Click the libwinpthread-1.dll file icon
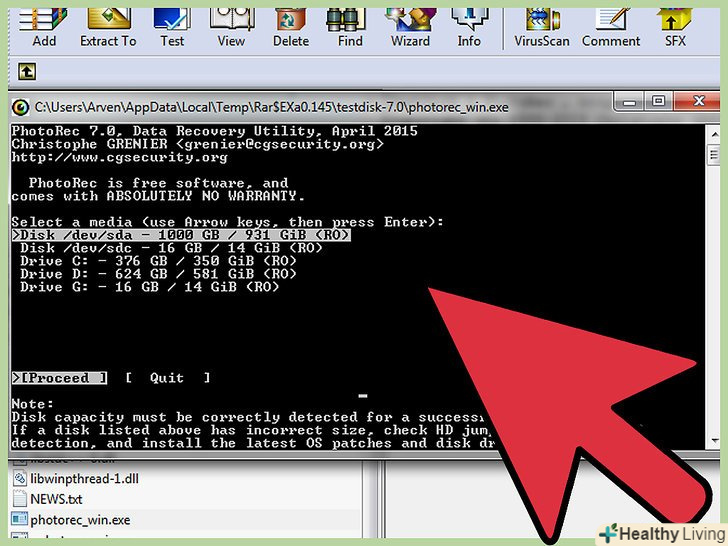 click(x=20, y=478)
